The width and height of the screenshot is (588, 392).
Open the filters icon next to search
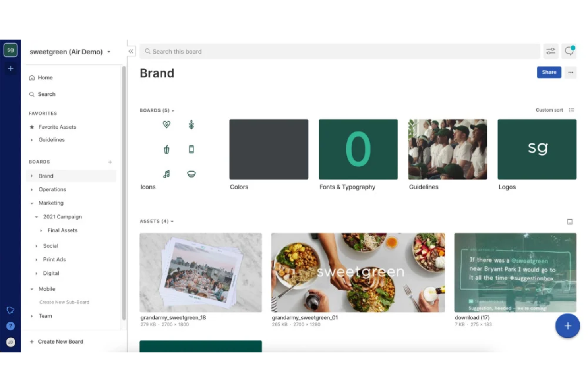(551, 51)
